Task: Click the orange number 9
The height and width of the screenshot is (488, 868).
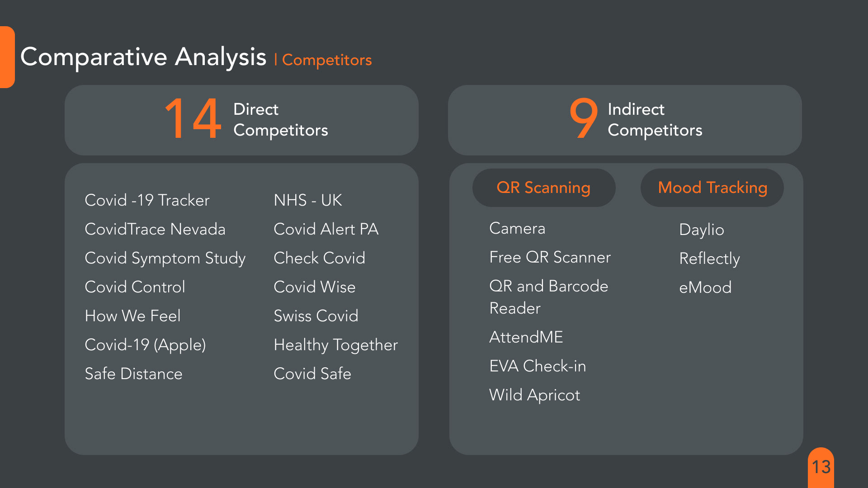Action: 583,118
